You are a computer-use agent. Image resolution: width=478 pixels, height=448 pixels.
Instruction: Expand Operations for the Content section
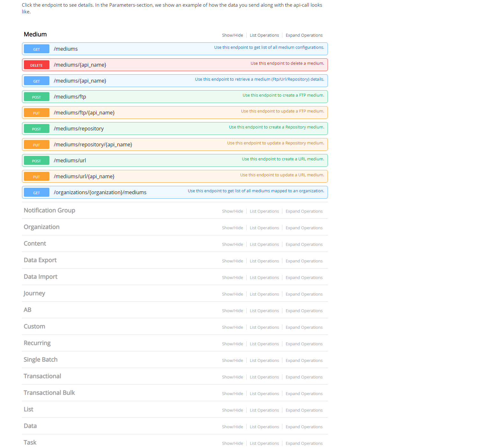(304, 244)
